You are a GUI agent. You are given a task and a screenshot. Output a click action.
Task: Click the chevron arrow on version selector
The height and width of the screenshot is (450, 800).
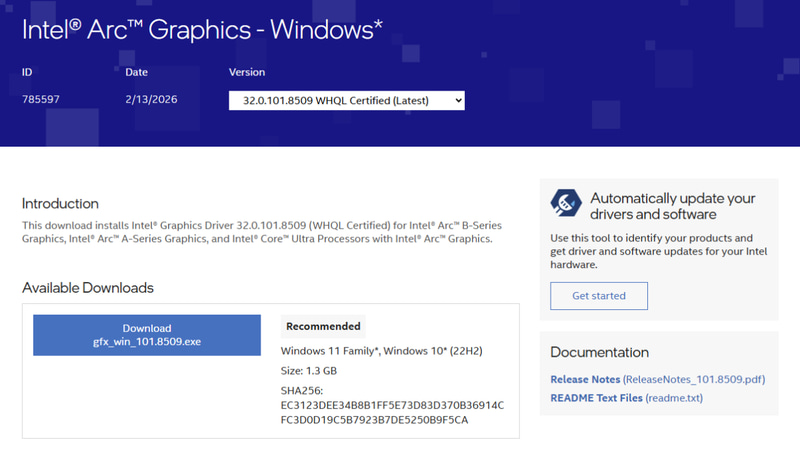pyautogui.click(x=458, y=101)
